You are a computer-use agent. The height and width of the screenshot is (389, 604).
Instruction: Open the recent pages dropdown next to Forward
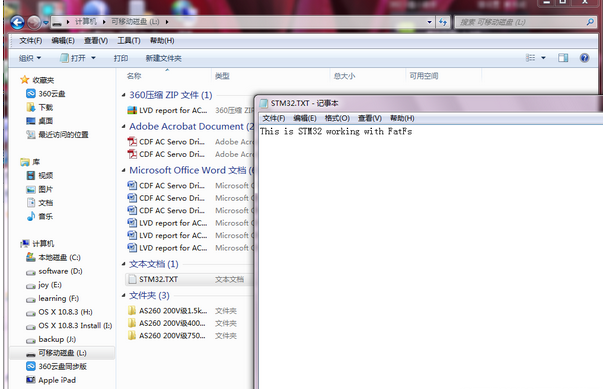[46, 23]
